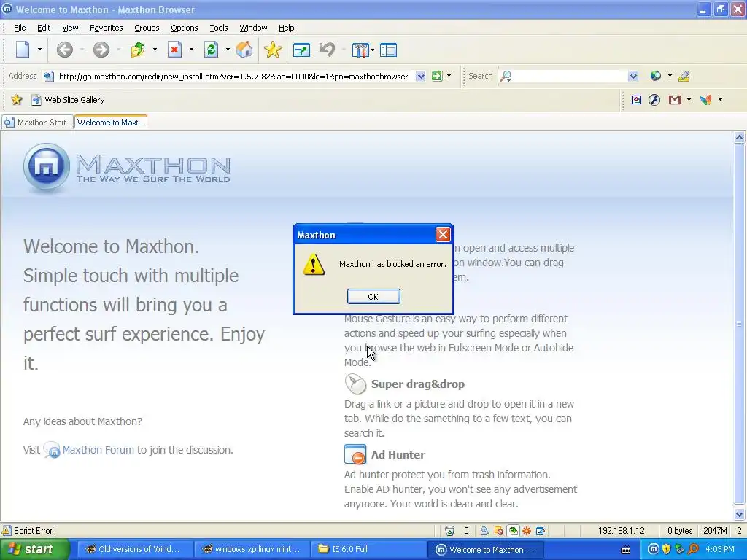
Task: Open the address bar history dropdown
Action: point(421,76)
